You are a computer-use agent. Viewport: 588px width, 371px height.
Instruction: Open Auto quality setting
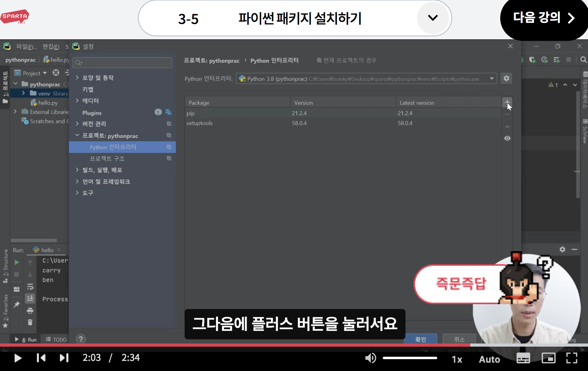point(489,359)
